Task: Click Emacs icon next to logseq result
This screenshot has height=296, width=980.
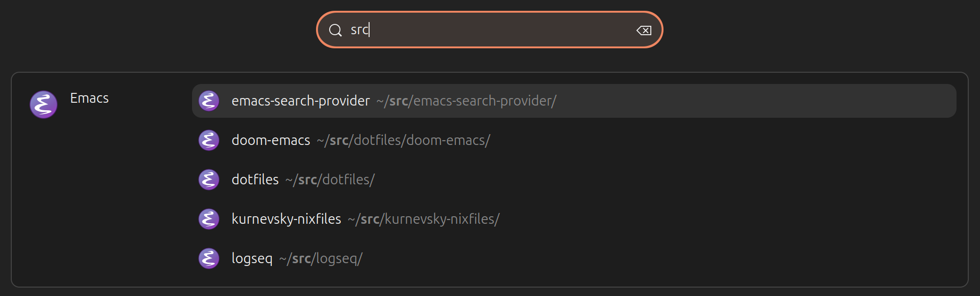Action: click(x=209, y=258)
